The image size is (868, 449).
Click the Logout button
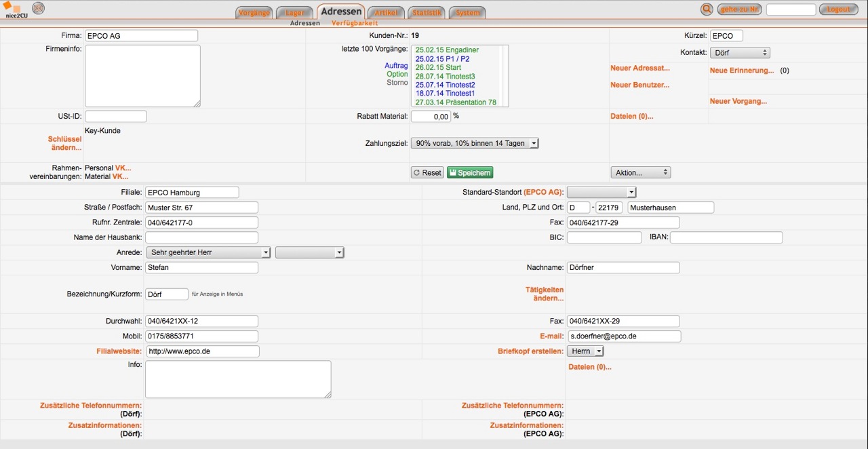pyautogui.click(x=838, y=9)
